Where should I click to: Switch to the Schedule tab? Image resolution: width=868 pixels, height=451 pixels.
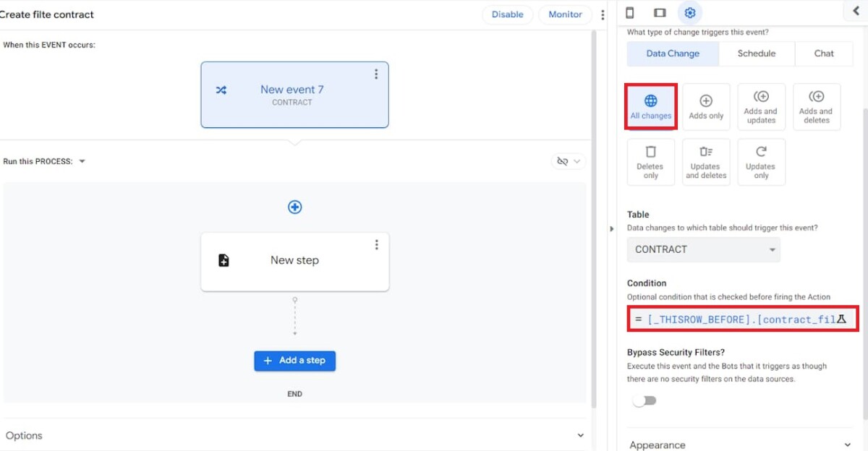[x=756, y=53]
